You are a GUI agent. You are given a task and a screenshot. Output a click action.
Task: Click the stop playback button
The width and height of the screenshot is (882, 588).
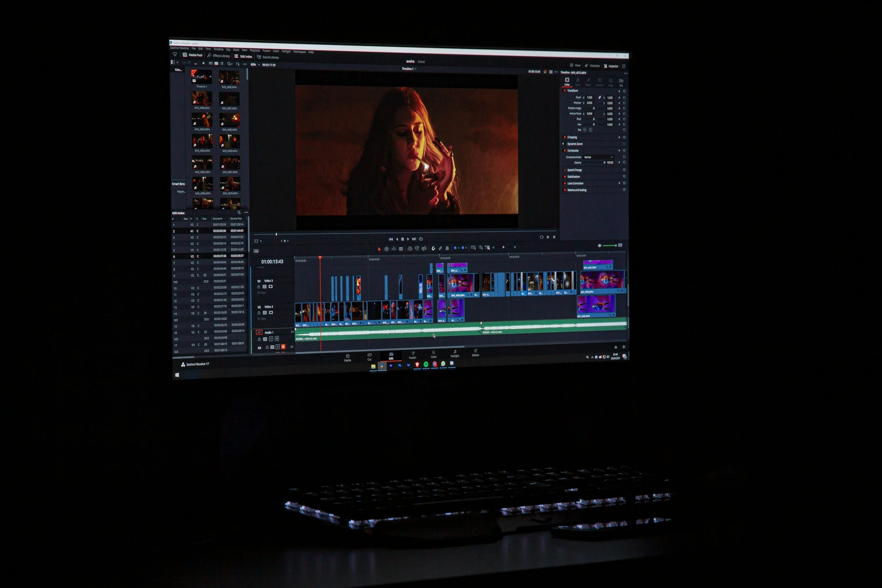403,239
